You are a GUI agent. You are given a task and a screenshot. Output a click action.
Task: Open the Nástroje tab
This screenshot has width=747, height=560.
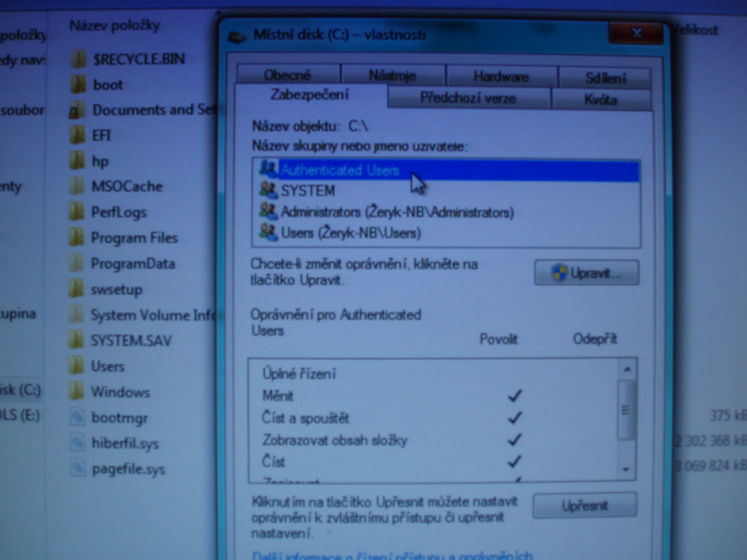392,76
